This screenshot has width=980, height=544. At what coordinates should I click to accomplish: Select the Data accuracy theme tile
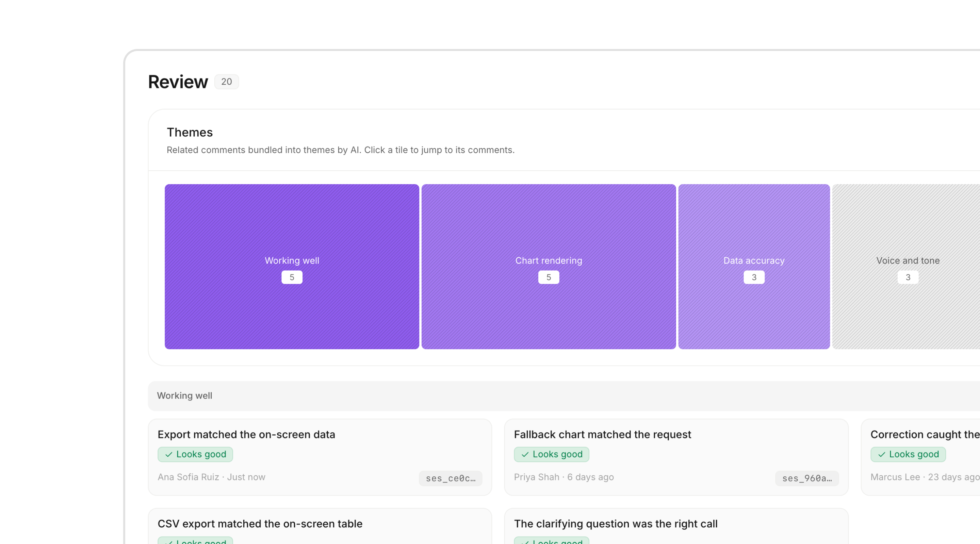tap(754, 267)
